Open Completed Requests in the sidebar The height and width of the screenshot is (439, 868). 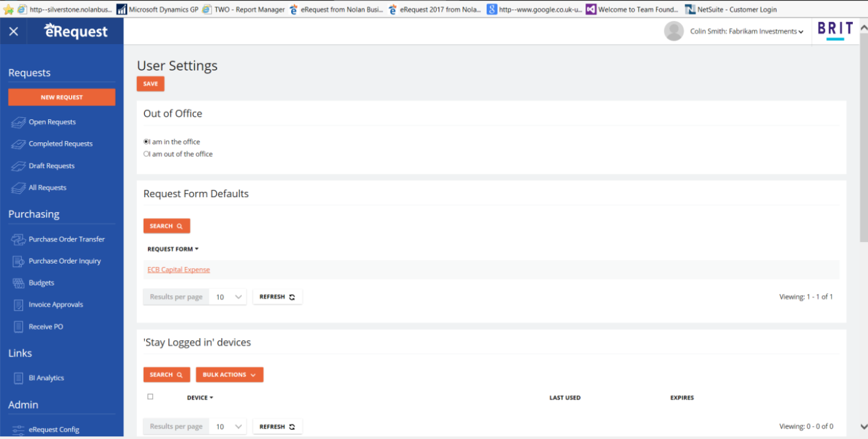[x=61, y=144]
